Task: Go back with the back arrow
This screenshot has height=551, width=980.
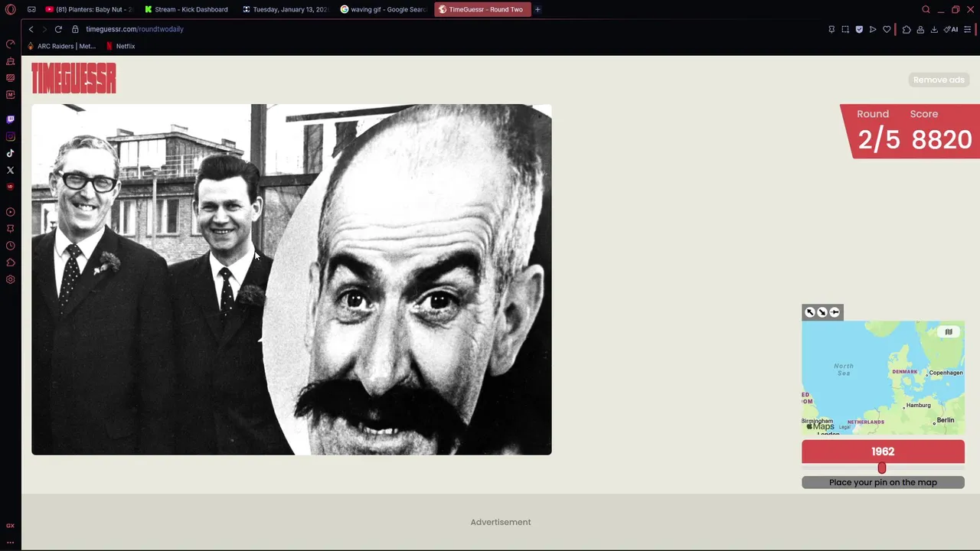Action: pyautogui.click(x=31, y=29)
